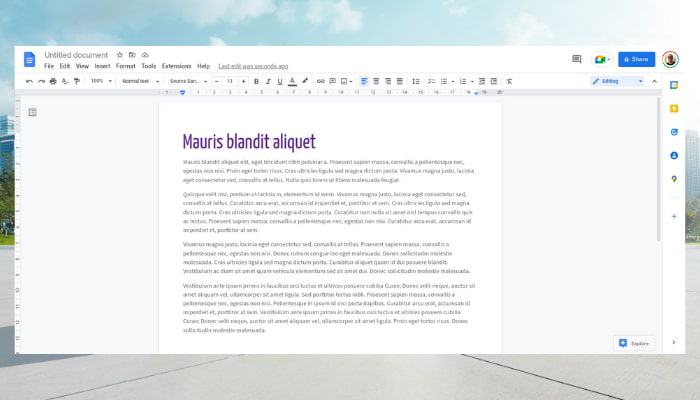Open the Extensions menu
This screenshot has height=400, width=700.
[176, 66]
